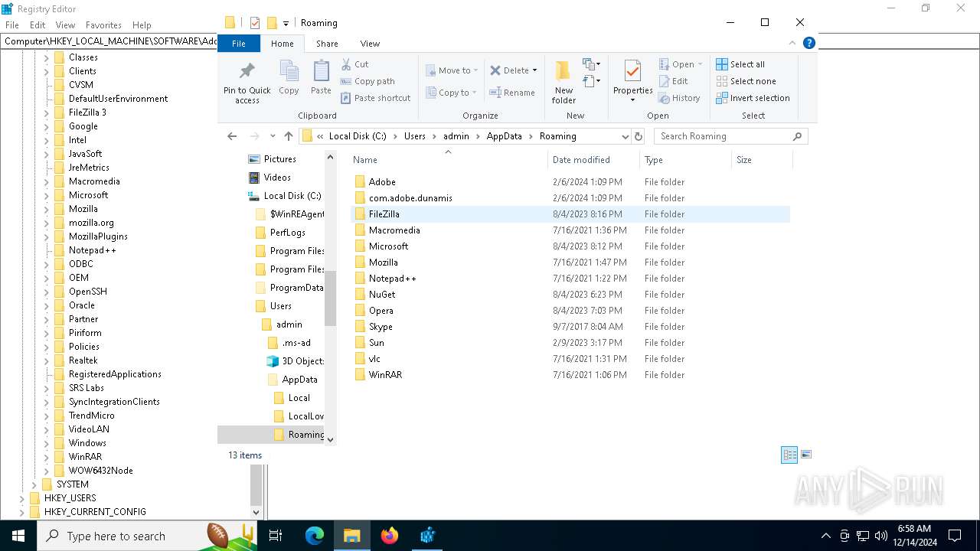
Task: Click Paste shortcut in ribbon
Action: pos(376,98)
